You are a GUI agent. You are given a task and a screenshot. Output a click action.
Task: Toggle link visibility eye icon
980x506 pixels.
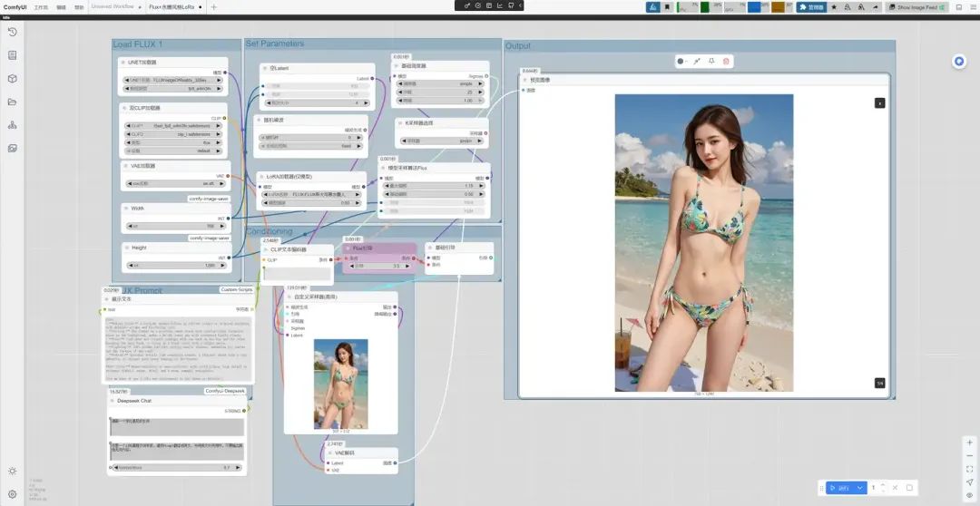pyautogui.click(x=969, y=495)
